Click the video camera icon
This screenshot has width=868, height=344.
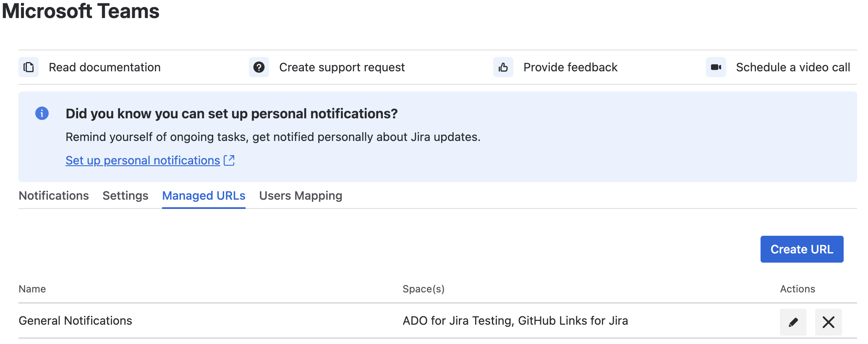click(x=716, y=67)
